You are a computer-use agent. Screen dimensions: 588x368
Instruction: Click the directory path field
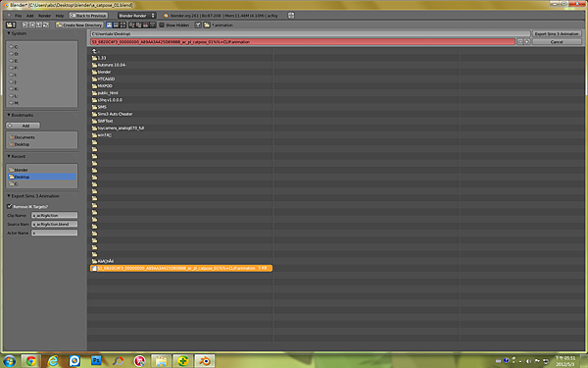(310, 33)
